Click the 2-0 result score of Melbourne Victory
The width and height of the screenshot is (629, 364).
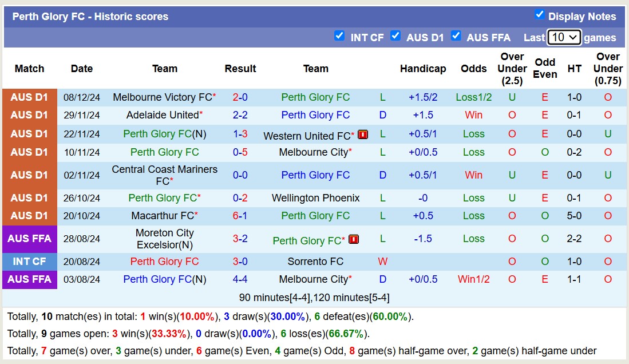pyautogui.click(x=240, y=97)
